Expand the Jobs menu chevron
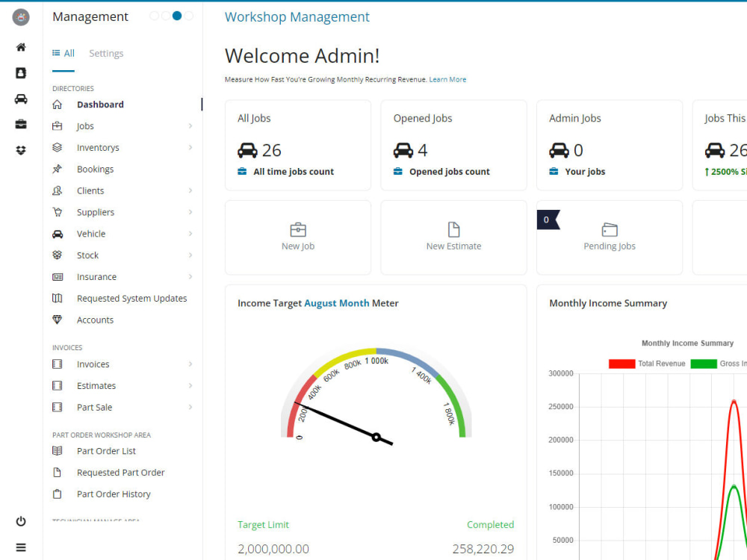 click(190, 125)
